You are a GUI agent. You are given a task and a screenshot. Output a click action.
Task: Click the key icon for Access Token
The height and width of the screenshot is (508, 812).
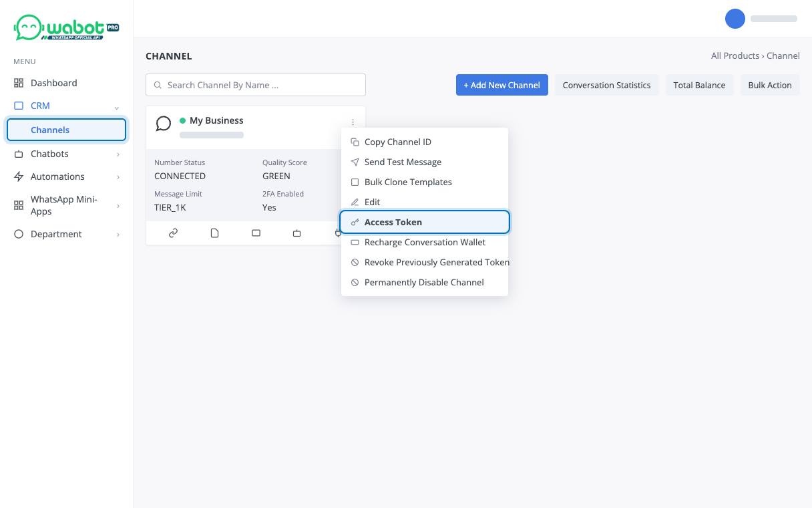tap(355, 223)
